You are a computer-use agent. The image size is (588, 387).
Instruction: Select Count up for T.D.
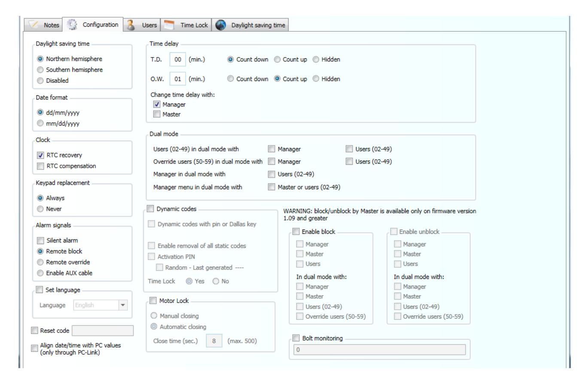click(x=290, y=60)
